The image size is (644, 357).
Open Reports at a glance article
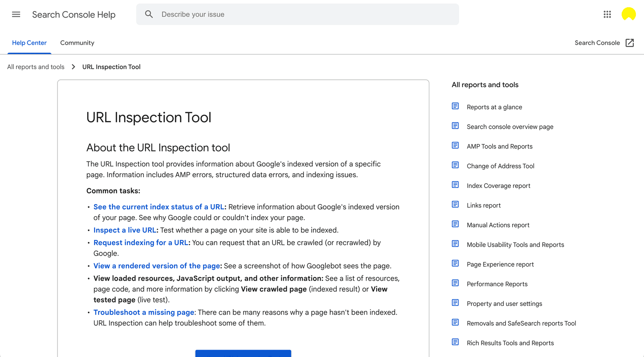[495, 107]
